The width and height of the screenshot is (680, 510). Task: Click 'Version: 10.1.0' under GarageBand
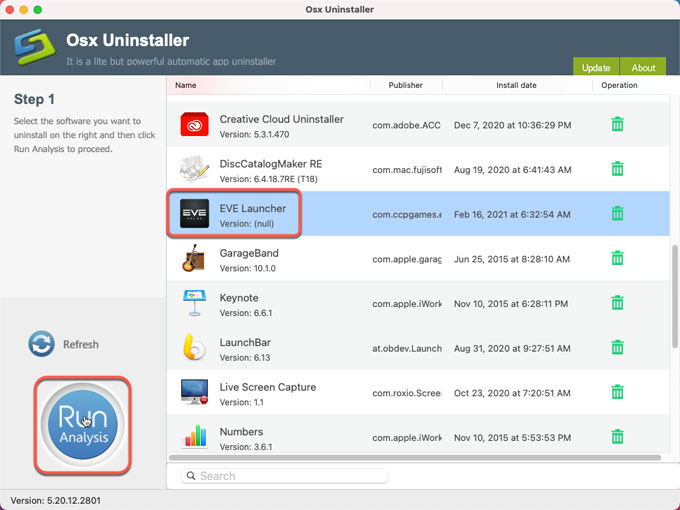coord(248,268)
